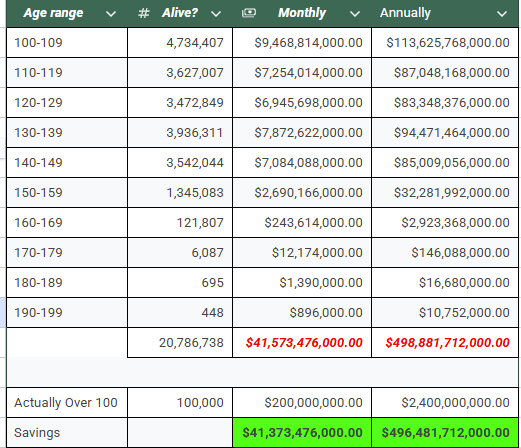This screenshot has width=521, height=448.
Task: Select the Annually header label
Action: click(405, 13)
